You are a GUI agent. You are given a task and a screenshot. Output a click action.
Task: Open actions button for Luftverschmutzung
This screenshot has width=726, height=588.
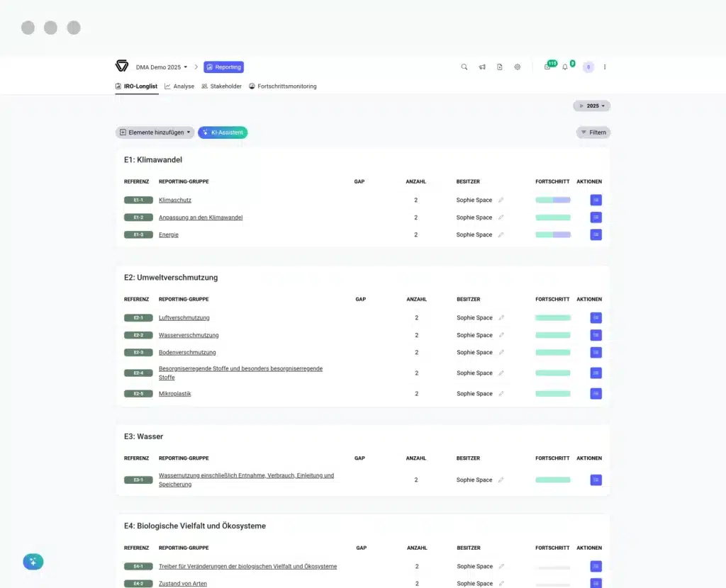(596, 318)
